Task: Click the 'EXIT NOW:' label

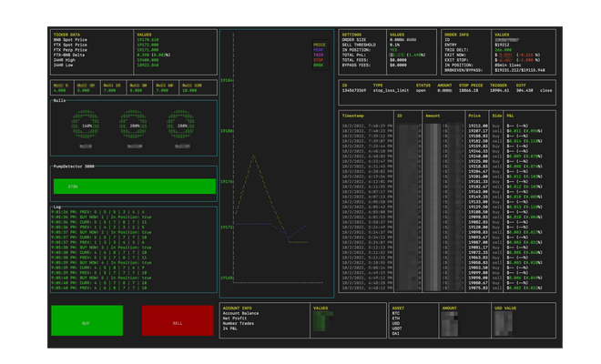Action: (x=455, y=55)
